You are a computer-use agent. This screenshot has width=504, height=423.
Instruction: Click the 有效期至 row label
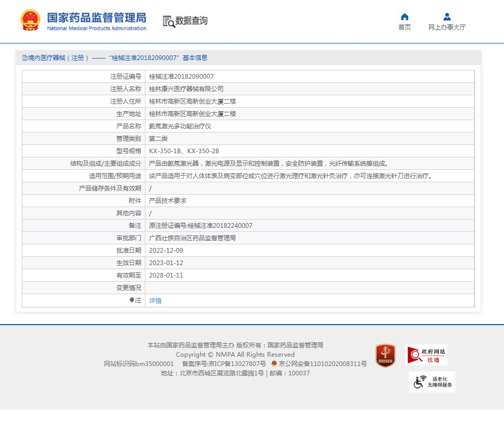click(128, 275)
